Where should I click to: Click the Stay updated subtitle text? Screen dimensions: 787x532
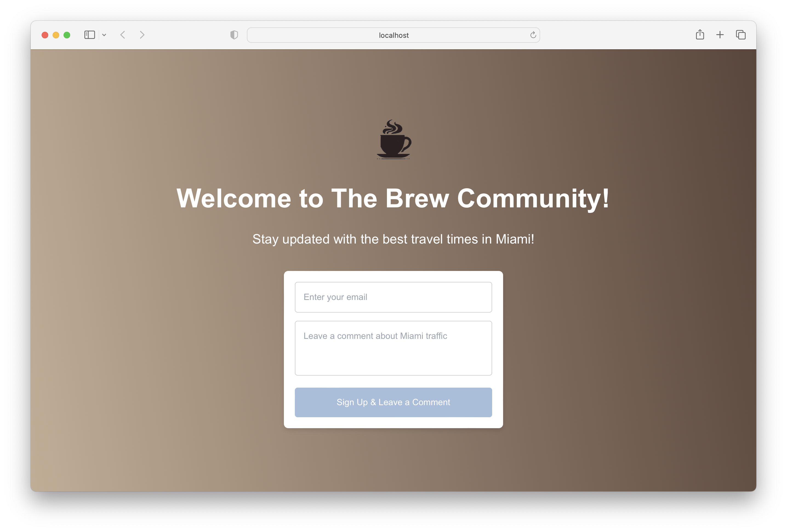point(393,239)
